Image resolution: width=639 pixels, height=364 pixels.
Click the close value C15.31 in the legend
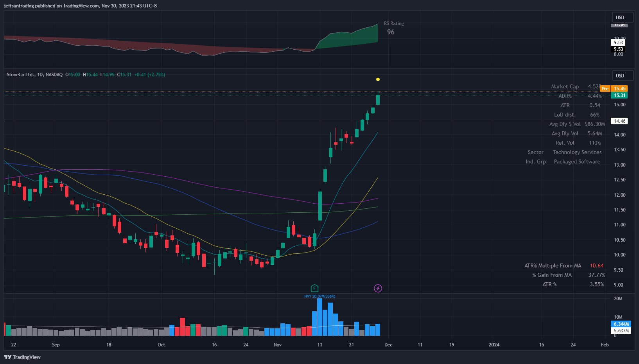(124, 75)
